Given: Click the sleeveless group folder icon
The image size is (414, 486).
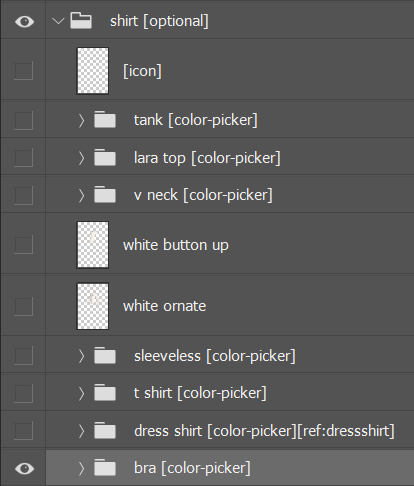Looking at the screenshot, I should coord(105,356).
